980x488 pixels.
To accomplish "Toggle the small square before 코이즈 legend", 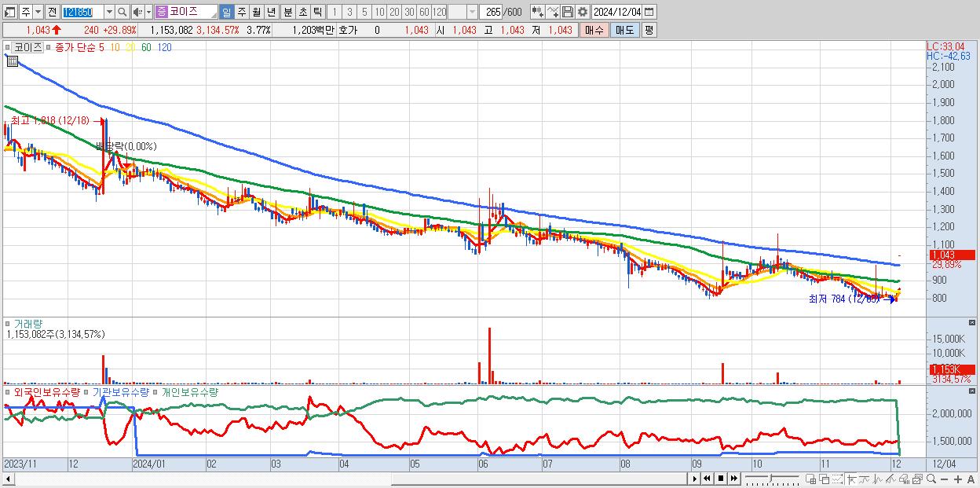I will click(x=8, y=47).
